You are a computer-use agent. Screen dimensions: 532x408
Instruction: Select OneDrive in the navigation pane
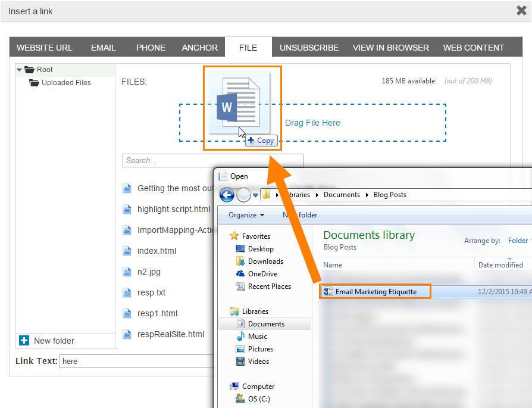[x=261, y=274]
